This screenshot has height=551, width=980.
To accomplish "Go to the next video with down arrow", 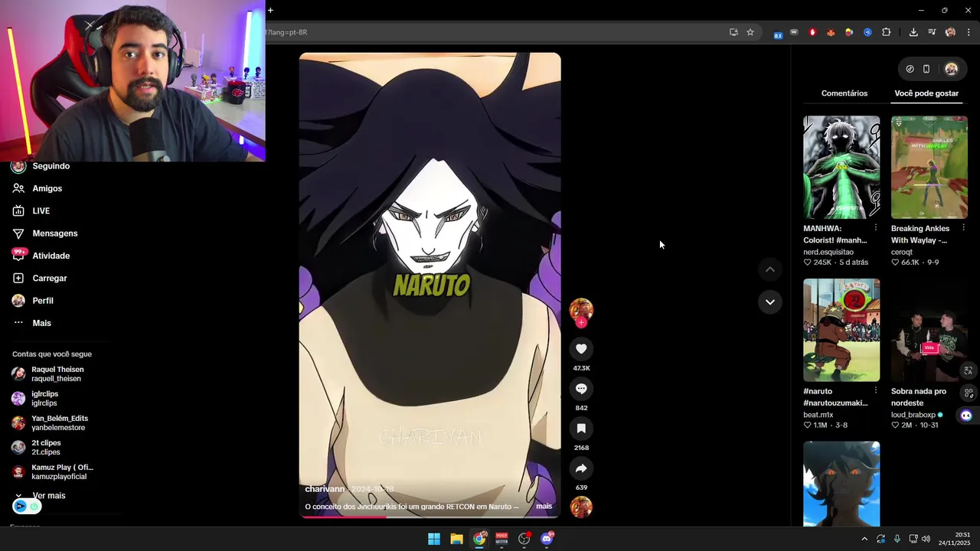I will 770,302.
